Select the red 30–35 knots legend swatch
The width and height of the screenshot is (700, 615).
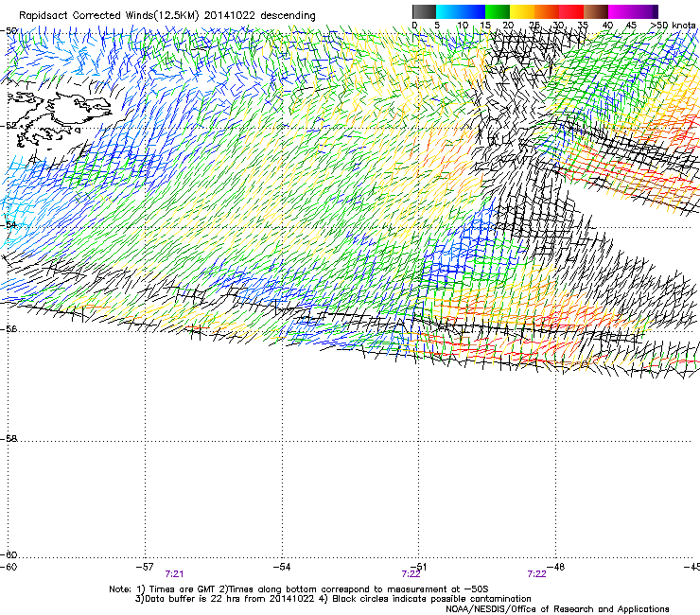[x=571, y=11]
